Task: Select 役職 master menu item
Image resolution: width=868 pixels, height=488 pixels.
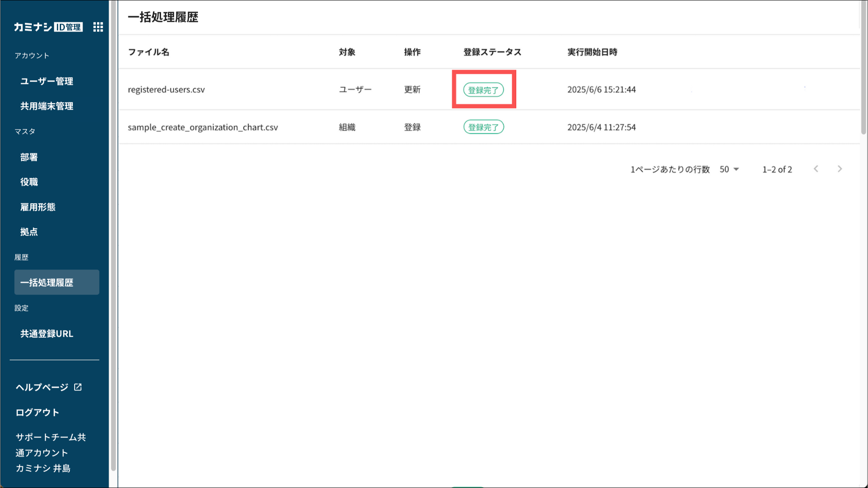Action: point(29,182)
